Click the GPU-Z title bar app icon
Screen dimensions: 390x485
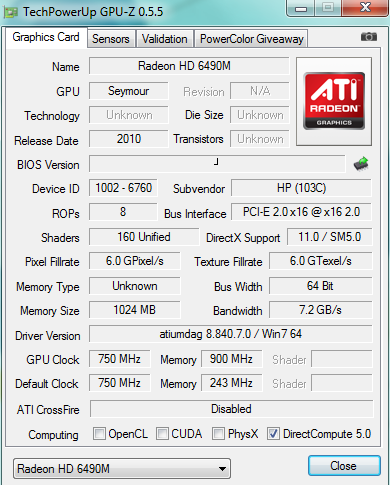10,12
